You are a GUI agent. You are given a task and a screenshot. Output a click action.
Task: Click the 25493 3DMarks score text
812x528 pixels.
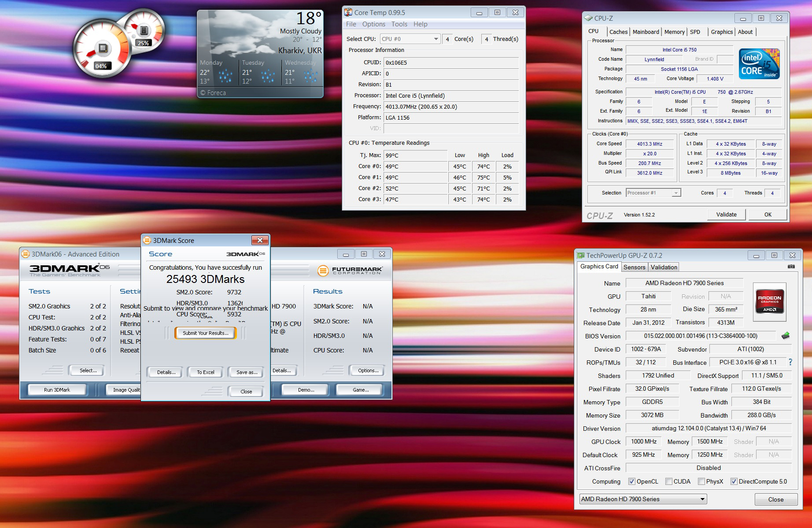pos(206,279)
